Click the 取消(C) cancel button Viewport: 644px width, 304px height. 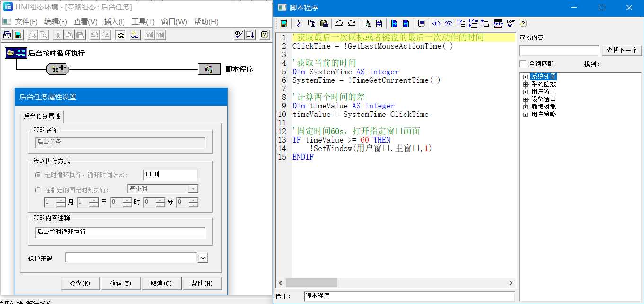coord(161,283)
